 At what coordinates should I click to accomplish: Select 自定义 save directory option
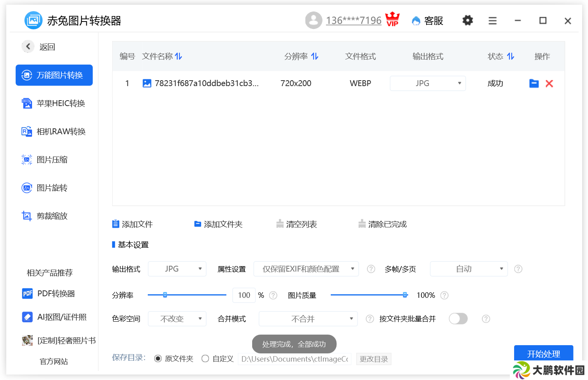click(205, 358)
